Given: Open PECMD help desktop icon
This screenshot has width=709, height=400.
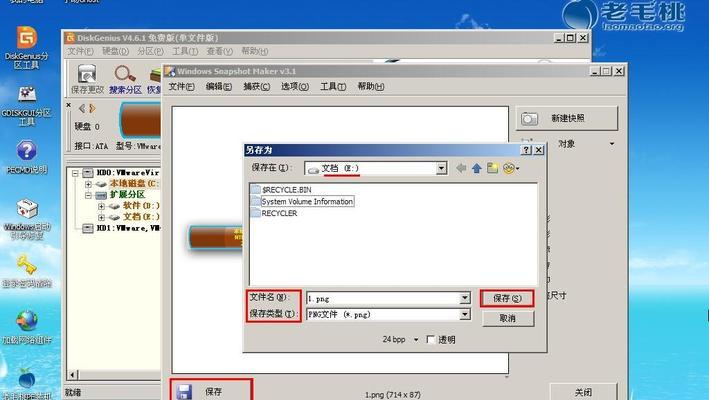Looking at the screenshot, I should 27,156.
